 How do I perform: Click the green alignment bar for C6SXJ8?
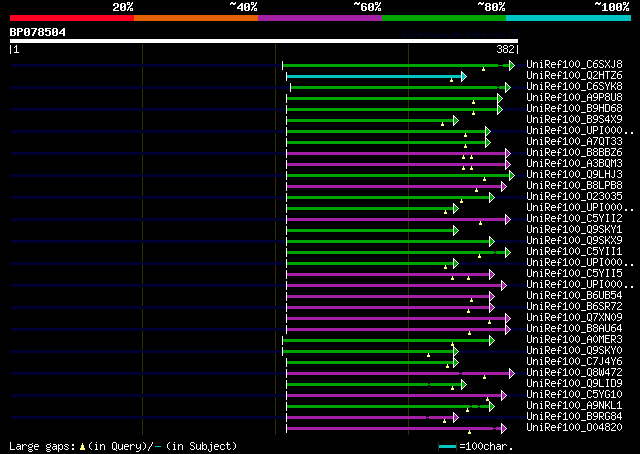tap(396, 65)
